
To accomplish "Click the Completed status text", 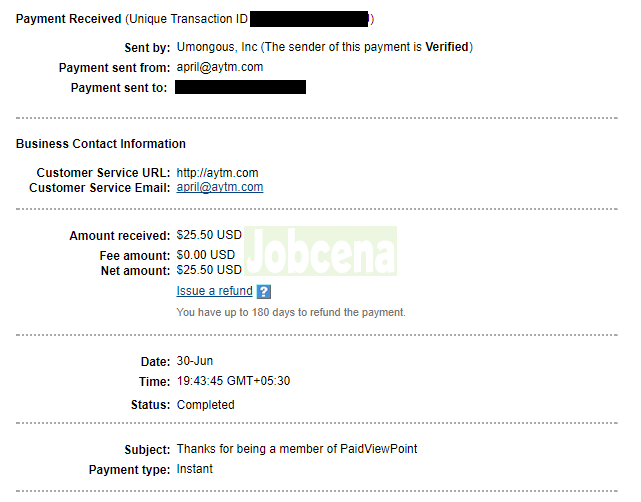I will (205, 405).
